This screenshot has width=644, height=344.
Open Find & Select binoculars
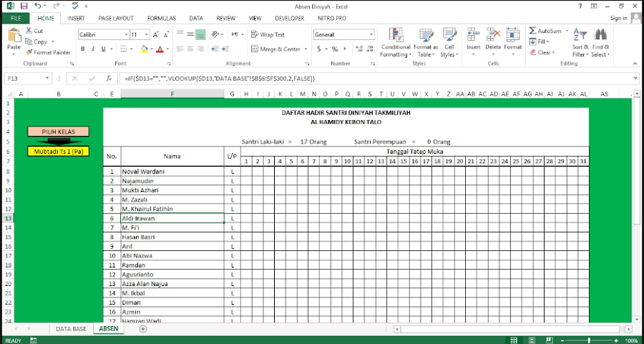pos(600,43)
